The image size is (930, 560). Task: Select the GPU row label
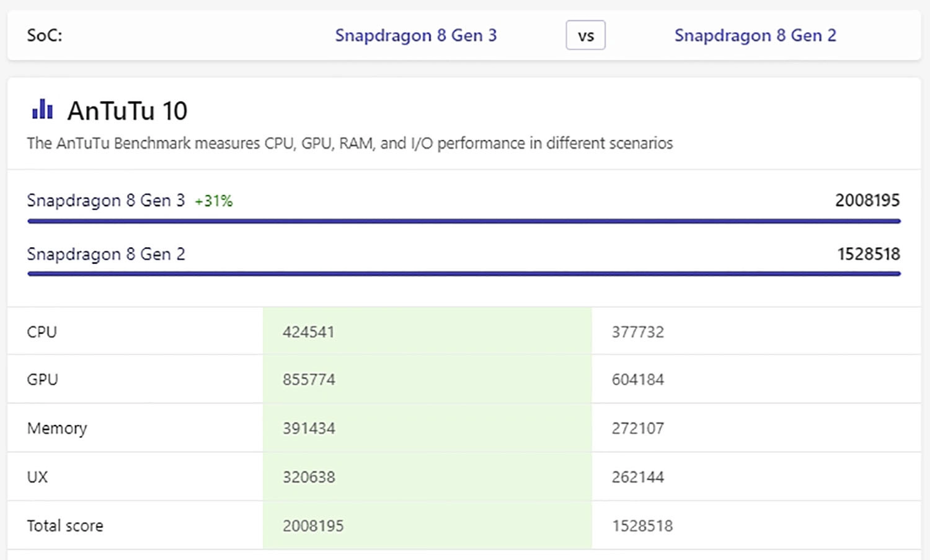[43, 380]
